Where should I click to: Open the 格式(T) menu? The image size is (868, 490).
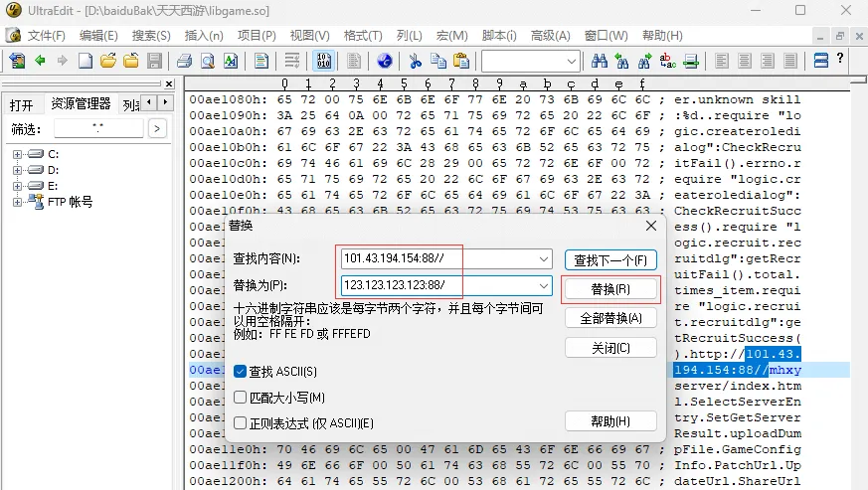point(363,36)
